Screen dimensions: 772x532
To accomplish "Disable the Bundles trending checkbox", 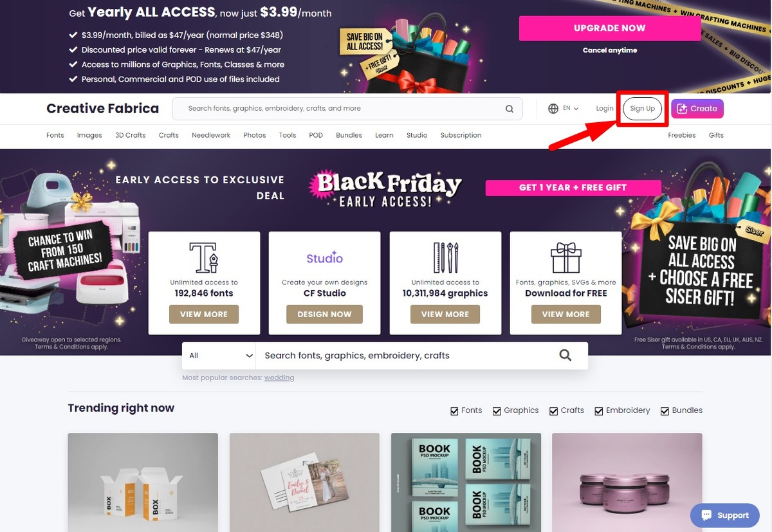I will coord(665,411).
